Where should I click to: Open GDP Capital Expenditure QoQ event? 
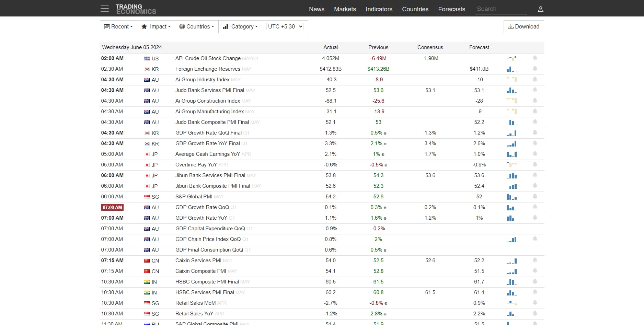(210, 229)
